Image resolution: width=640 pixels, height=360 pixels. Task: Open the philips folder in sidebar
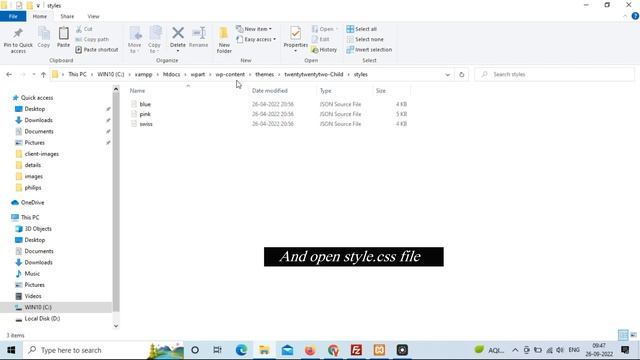click(x=33, y=188)
